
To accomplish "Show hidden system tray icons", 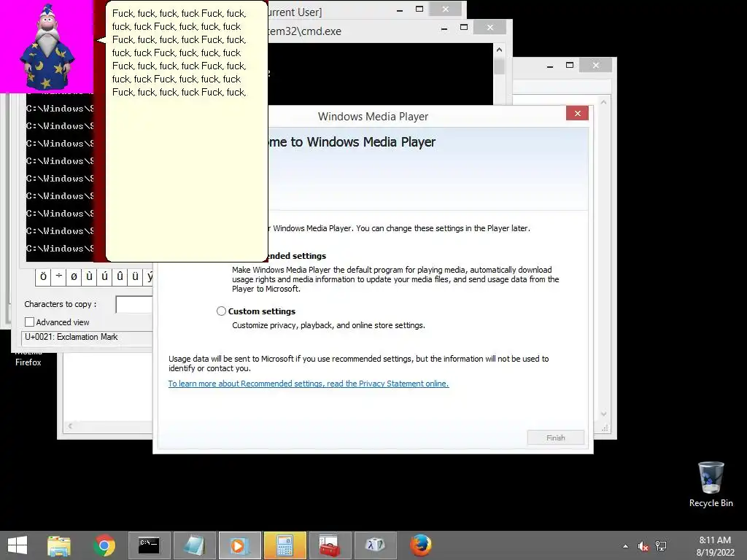I will (625, 546).
